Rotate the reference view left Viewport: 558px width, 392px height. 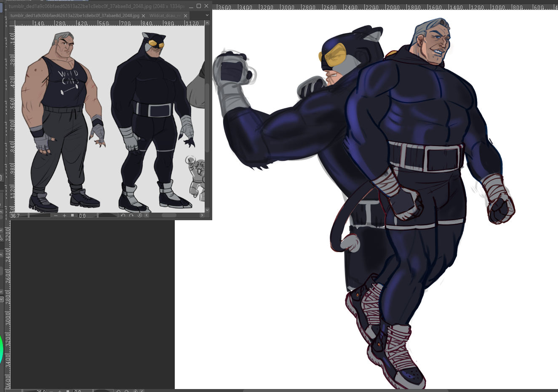tap(123, 216)
